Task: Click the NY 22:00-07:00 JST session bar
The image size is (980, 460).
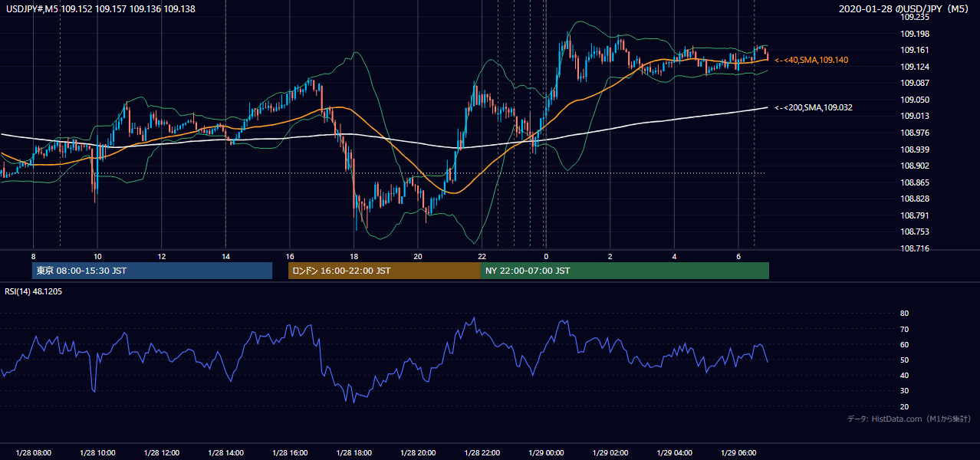Action: tap(625, 271)
